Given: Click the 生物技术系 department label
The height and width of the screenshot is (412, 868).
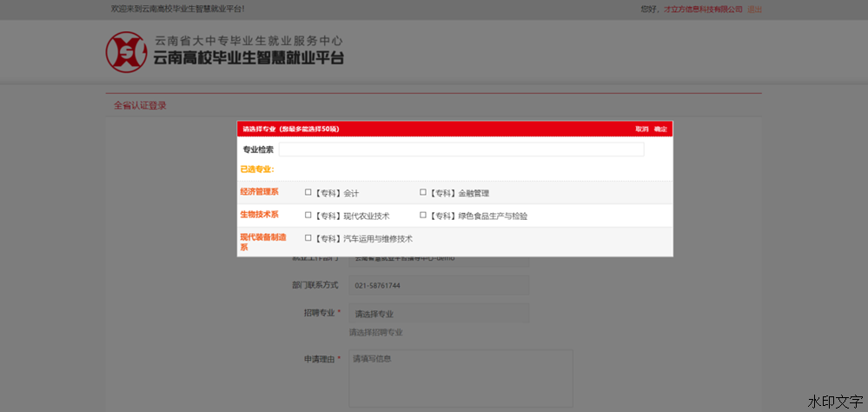Looking at the screenshot, I should click(259, 215).
